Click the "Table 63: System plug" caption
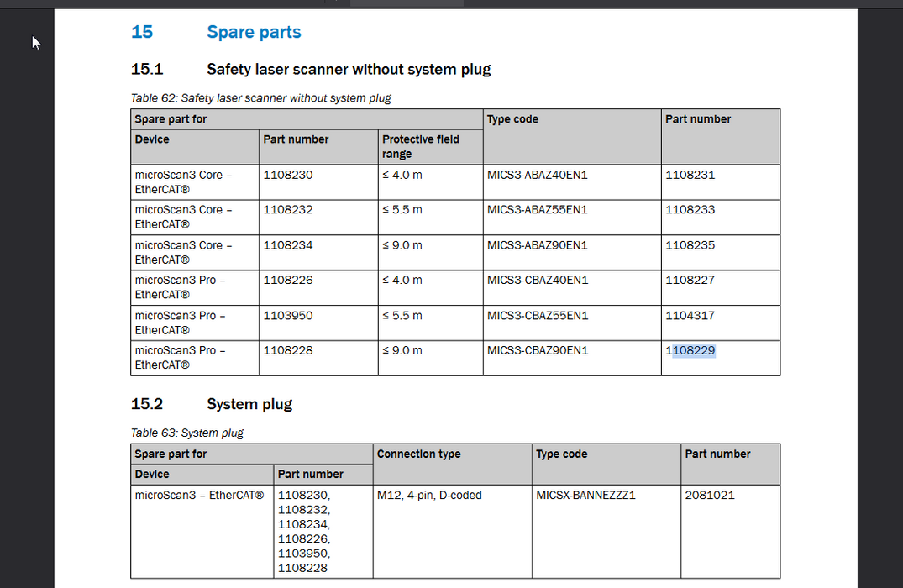 [187, 433]
